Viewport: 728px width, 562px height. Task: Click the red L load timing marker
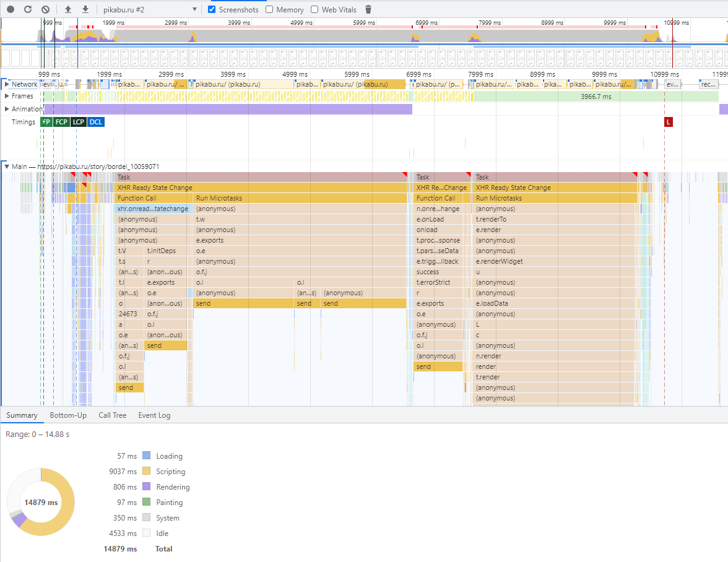click(x=668, y=122)
